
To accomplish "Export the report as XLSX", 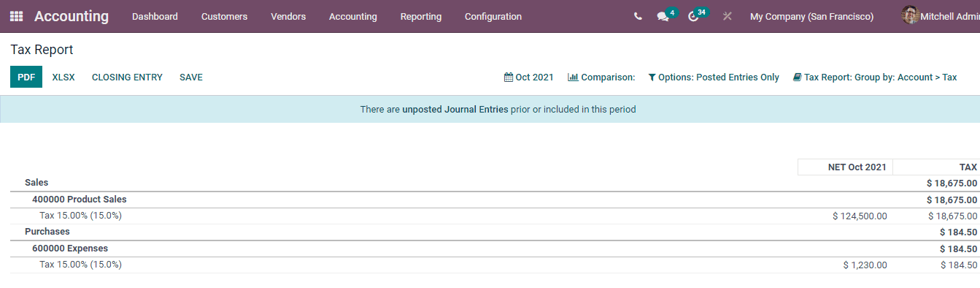I will (63, 77).
